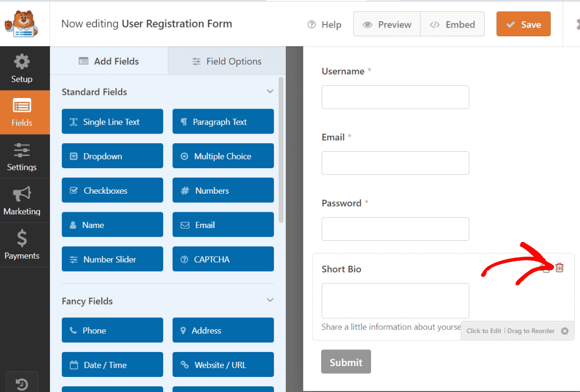This screenshot has height=392, width=580.
Task: Insert a Multiple Choice field
Action: [223, 156]
